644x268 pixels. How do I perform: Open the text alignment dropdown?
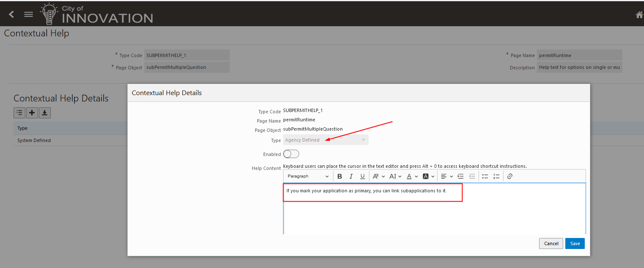point(447,176)
